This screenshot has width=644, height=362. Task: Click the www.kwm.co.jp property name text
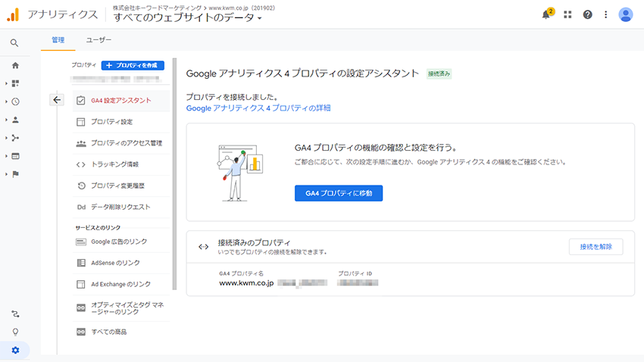pyautogui.click(x=246, y=282)
